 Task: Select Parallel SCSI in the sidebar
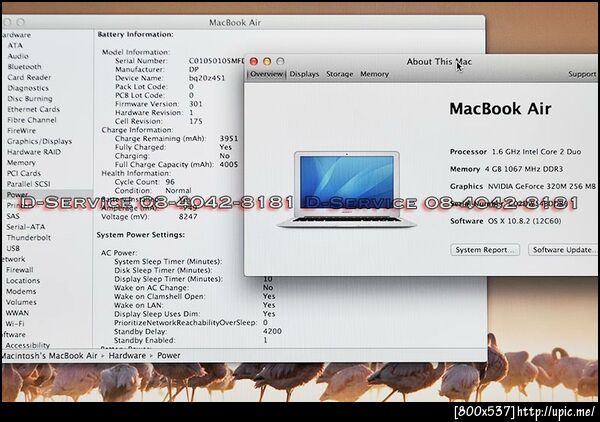pos(28,184)
